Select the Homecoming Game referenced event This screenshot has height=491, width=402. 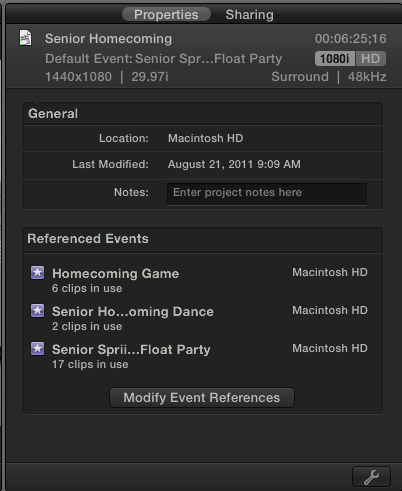[199, 280]
